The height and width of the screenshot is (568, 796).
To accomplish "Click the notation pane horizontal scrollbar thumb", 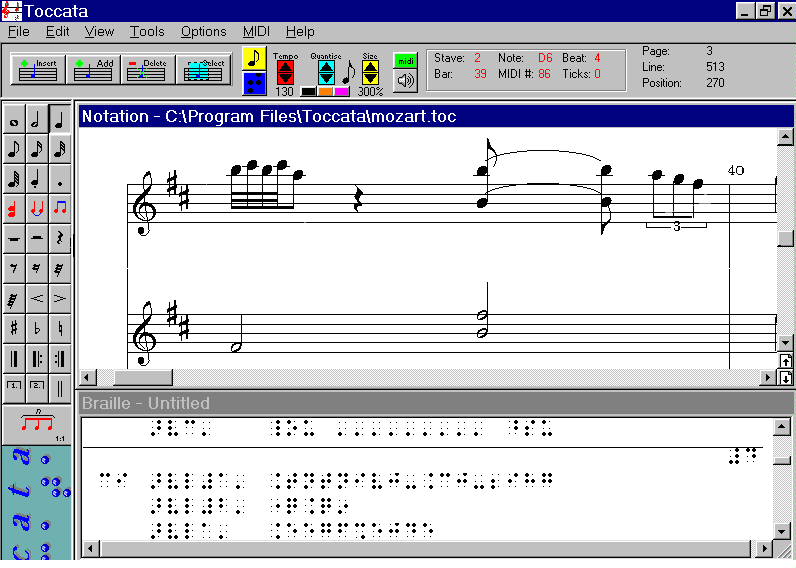I will 142,377.
